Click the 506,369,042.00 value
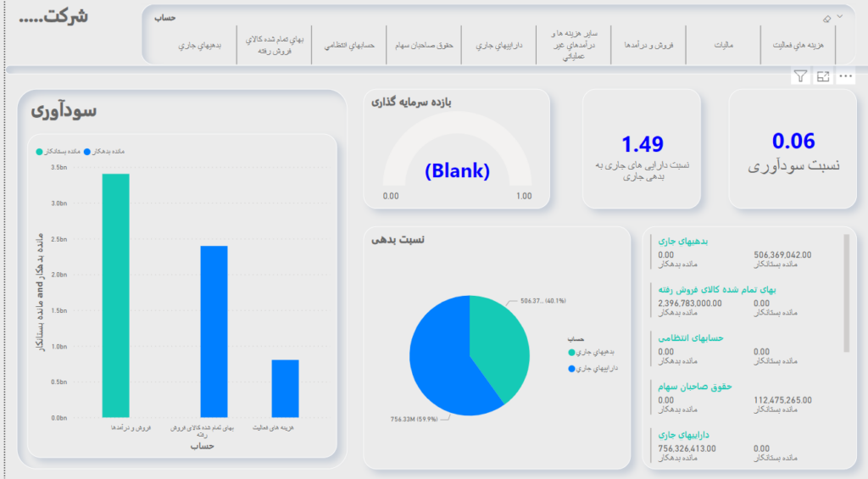868x479 pixels. (x=782, y=255)
